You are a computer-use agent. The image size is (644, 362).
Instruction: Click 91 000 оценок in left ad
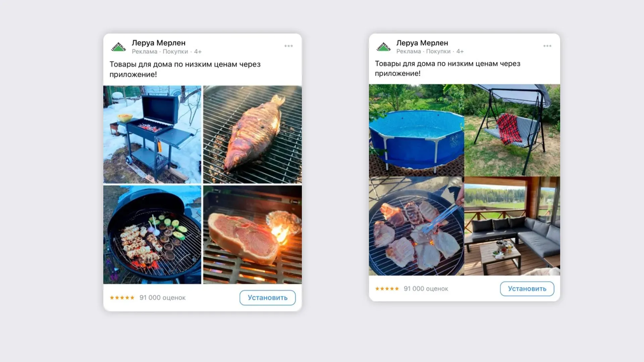(x=162, y=298)
